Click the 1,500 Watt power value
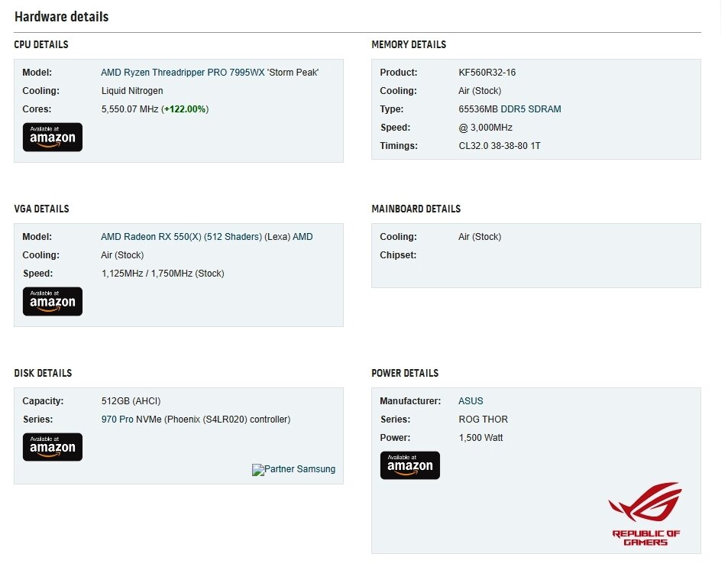Screen dimensions: 728x567 click(x=480, y=437)
